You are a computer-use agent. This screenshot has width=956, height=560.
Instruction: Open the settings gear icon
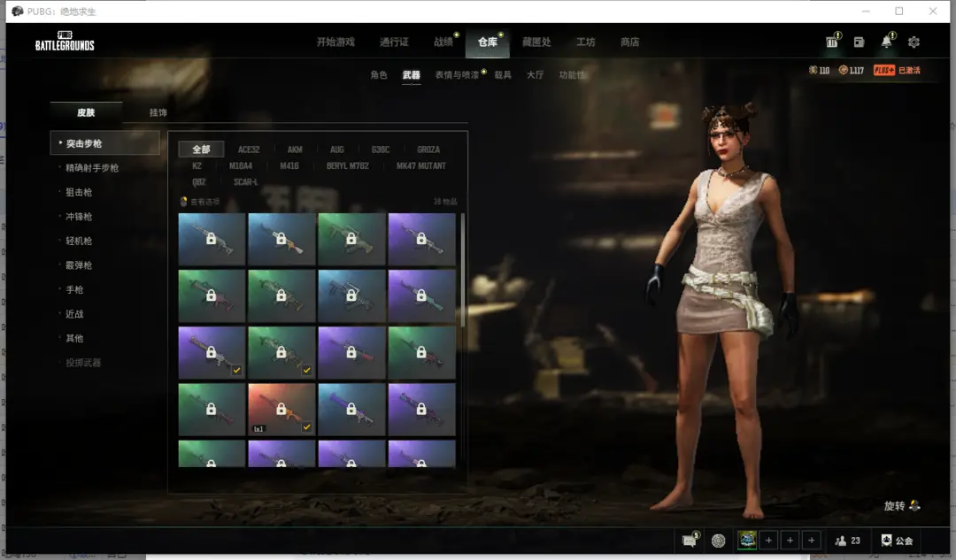coord(914,42)
